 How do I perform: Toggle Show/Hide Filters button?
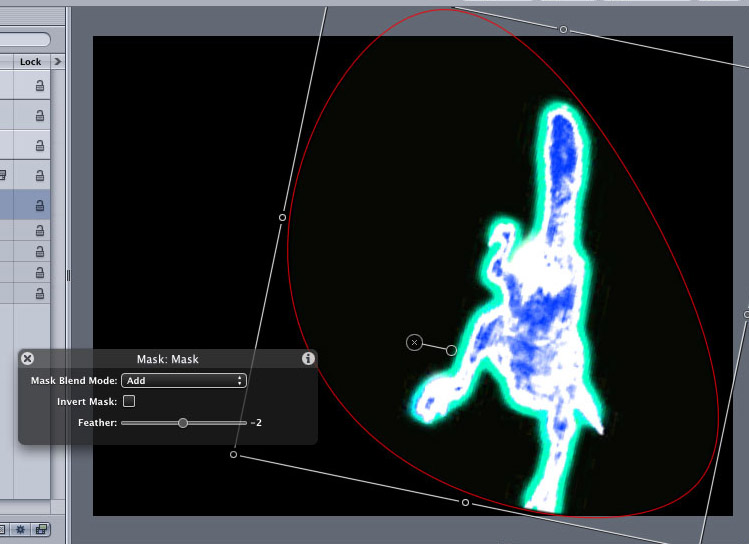point(42,529)
